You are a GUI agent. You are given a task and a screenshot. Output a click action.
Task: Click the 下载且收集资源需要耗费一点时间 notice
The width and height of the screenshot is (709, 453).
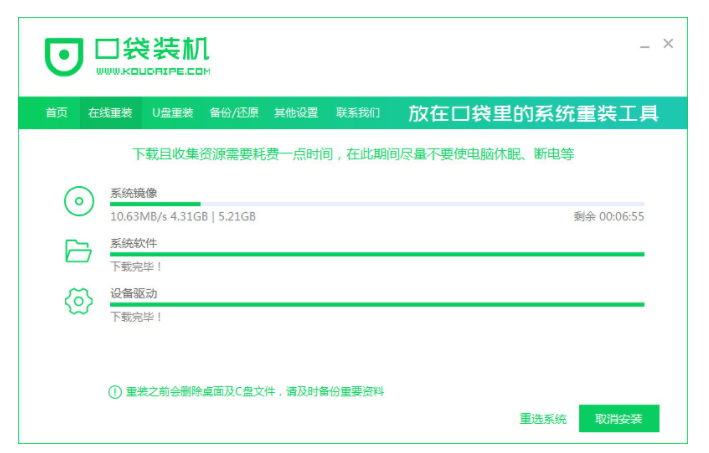coord(353,155)
